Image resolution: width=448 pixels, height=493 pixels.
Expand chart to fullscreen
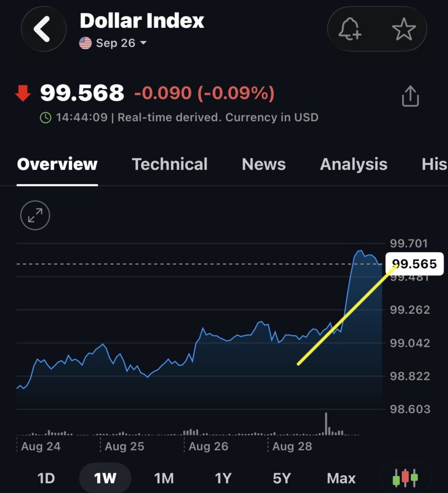pyautogui.click(x=35, y=215)
